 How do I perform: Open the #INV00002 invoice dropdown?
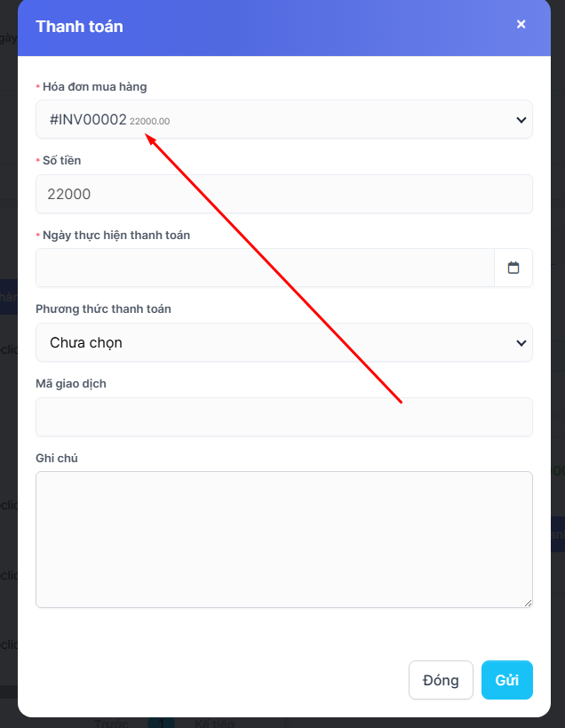[267, 120]
